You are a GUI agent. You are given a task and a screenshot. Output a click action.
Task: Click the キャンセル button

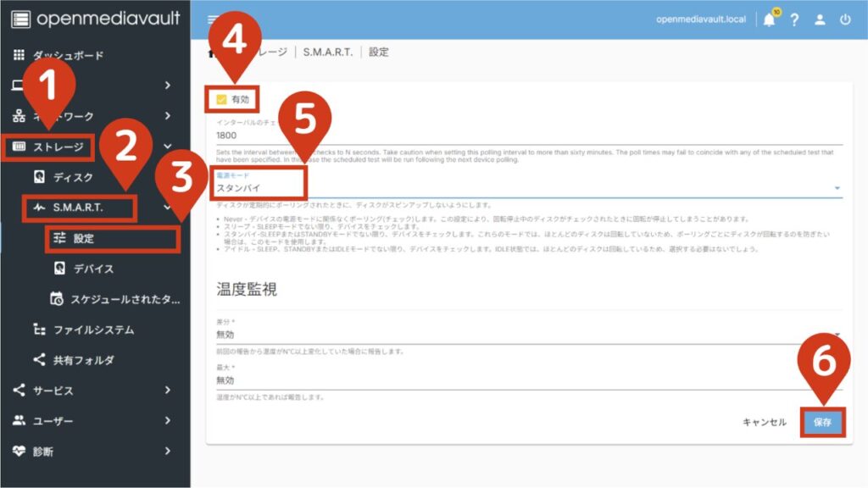click(764, 422)
